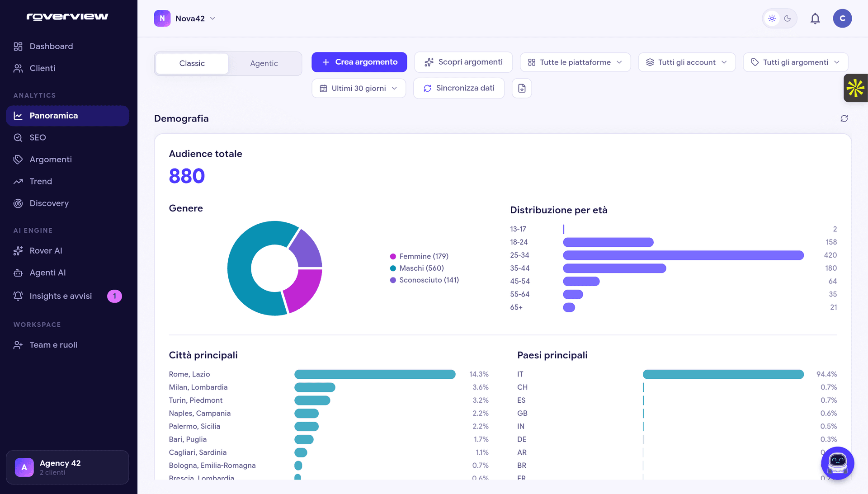Viewport: 868px width, 494px height.
Task: Open user avatar C menu
Action: tap(842, 19)
